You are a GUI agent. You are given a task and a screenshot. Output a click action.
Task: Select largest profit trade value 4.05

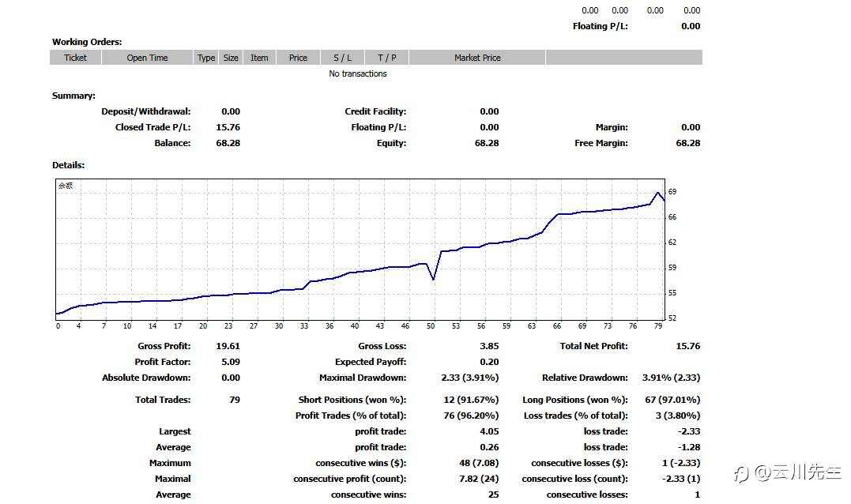pyautogui.click(x=489, y=431)
